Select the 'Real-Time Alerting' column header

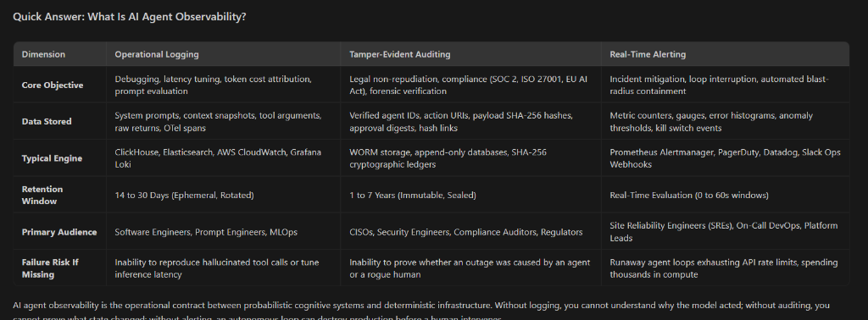[x=726, y=54]
